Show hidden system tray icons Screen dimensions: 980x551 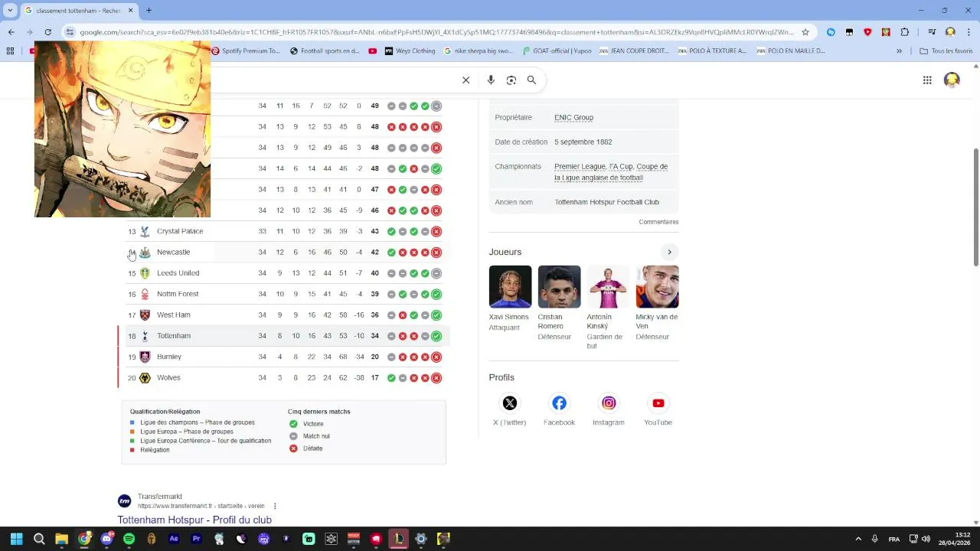pos(858,539)
